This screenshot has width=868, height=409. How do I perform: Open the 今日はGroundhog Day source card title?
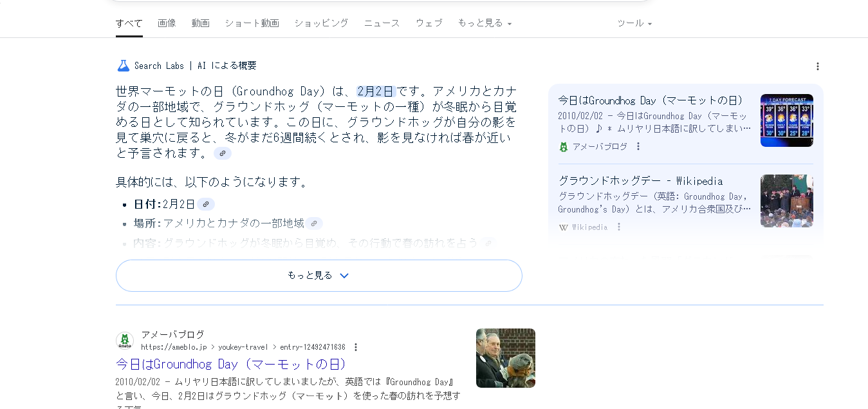coord(651,100)
